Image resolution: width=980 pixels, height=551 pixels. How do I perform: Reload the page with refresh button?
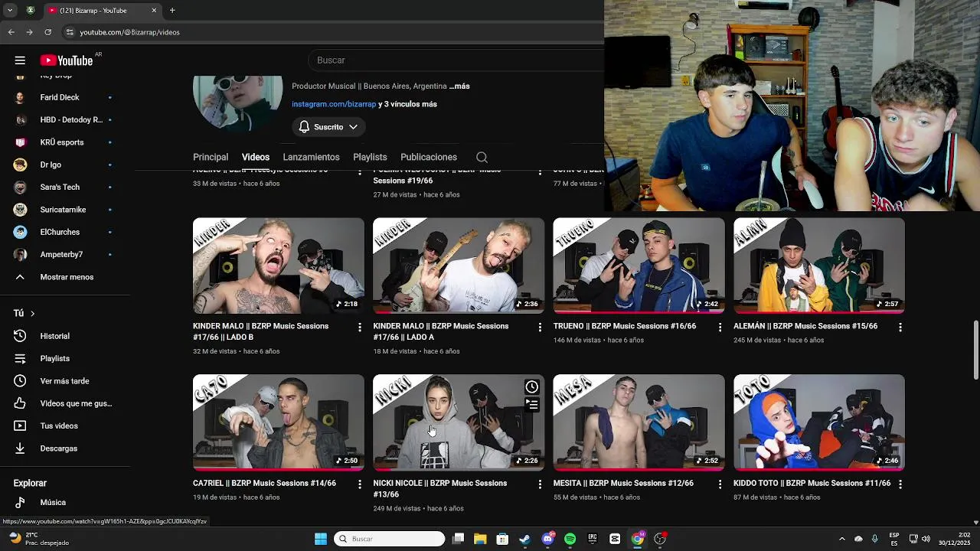click(x=47, y=32)
